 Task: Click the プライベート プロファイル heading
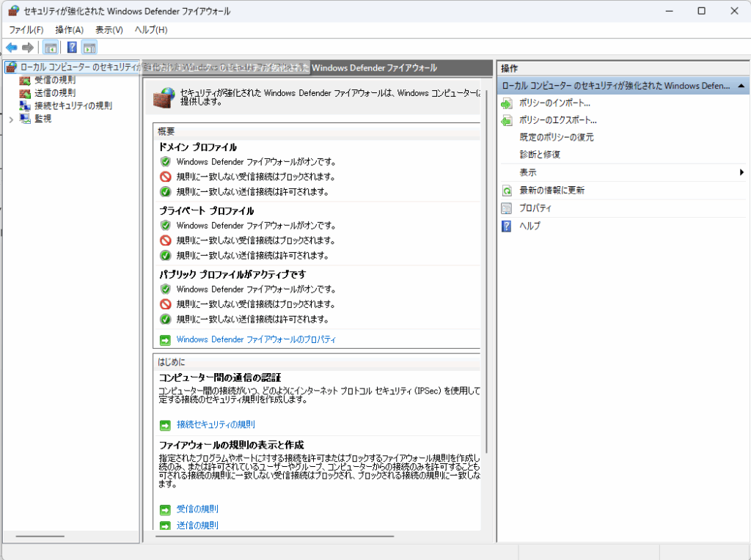pyautogui.click(x=206, y=210)
